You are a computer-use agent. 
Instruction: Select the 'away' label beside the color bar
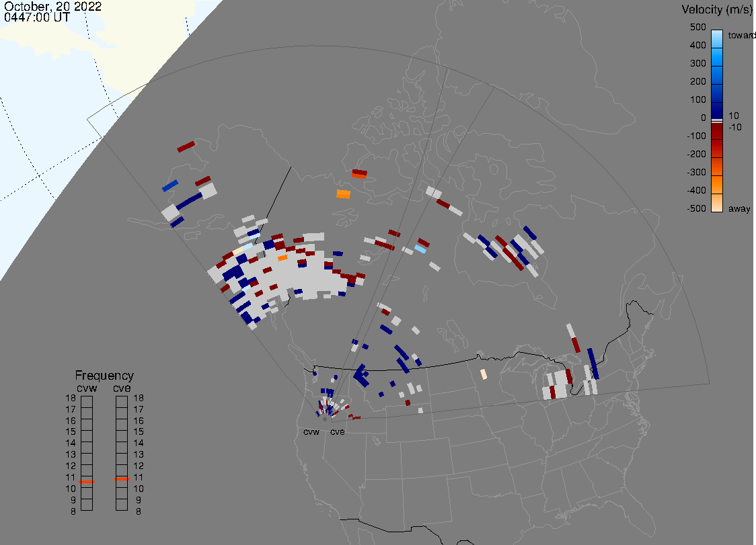point(739,209)
